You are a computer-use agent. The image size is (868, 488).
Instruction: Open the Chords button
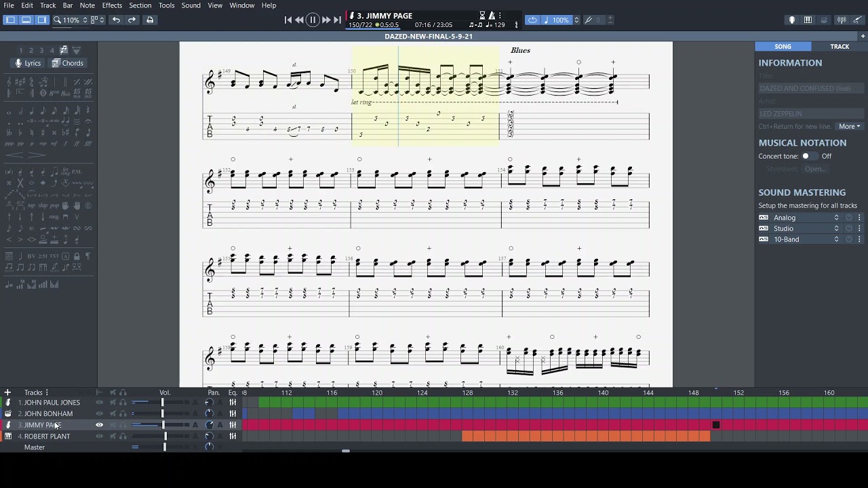click(x=68, y=63)
